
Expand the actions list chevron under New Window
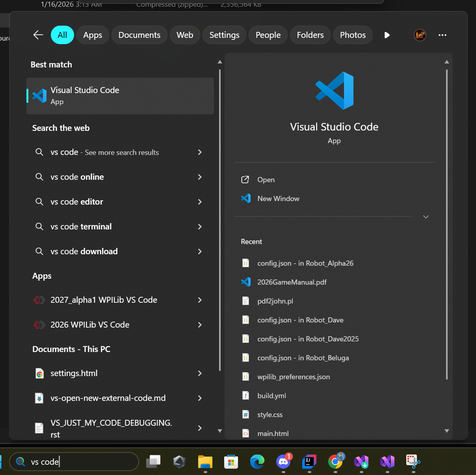pos(426,217)
